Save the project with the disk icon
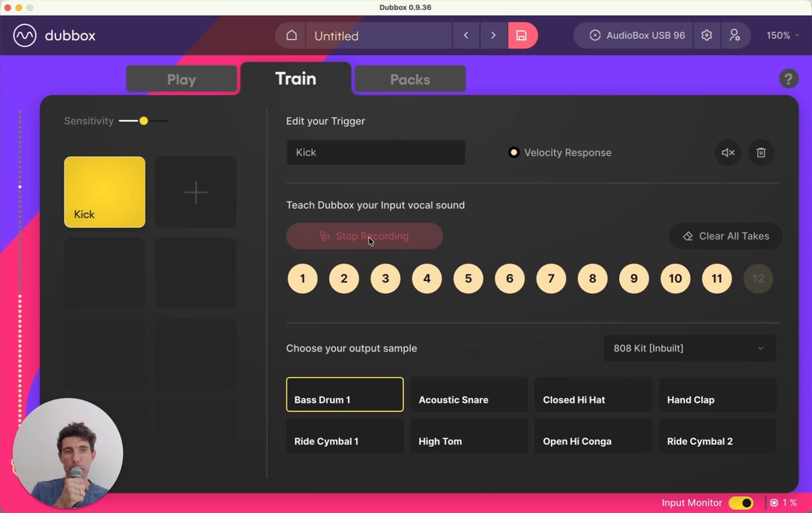The width and height of the screenshot is (812, 513). (x=522, y=35)
